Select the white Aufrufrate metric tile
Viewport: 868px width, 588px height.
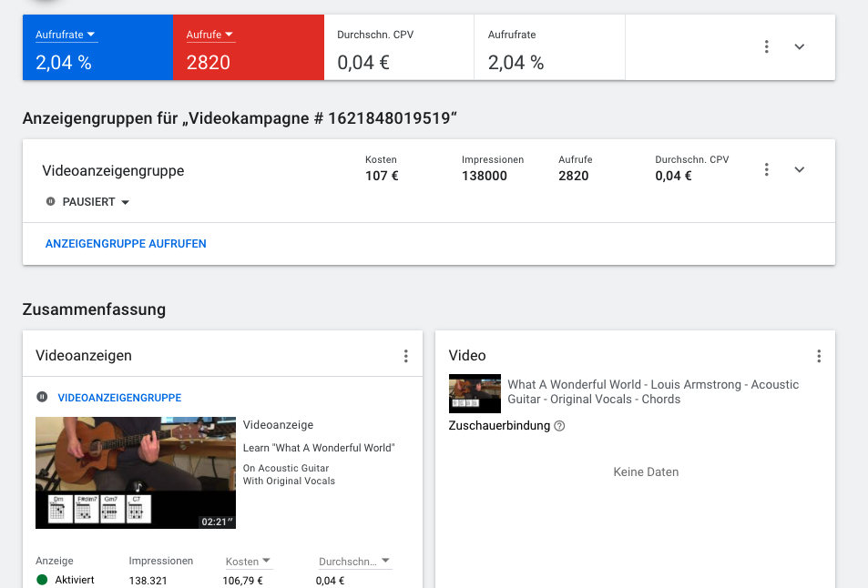[x=549, y=48]
